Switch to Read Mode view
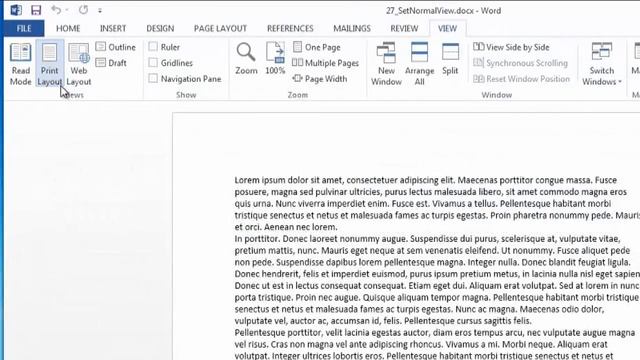The height and width of the screenshot is (360, 640). pyautogui.click(x=20, y=64)
